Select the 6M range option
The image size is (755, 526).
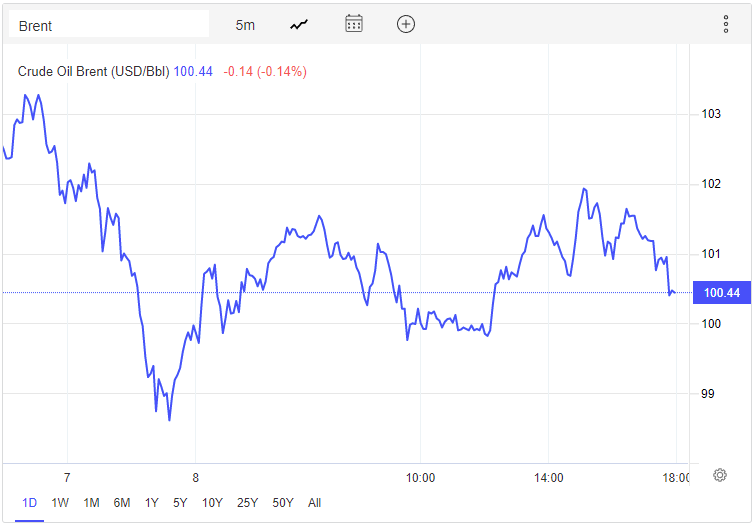click(122, 503)
